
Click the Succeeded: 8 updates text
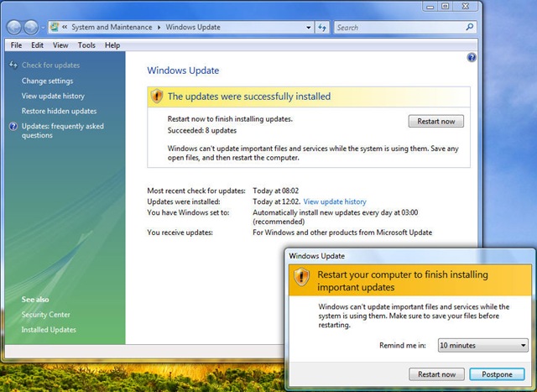[x=202, y=131]
